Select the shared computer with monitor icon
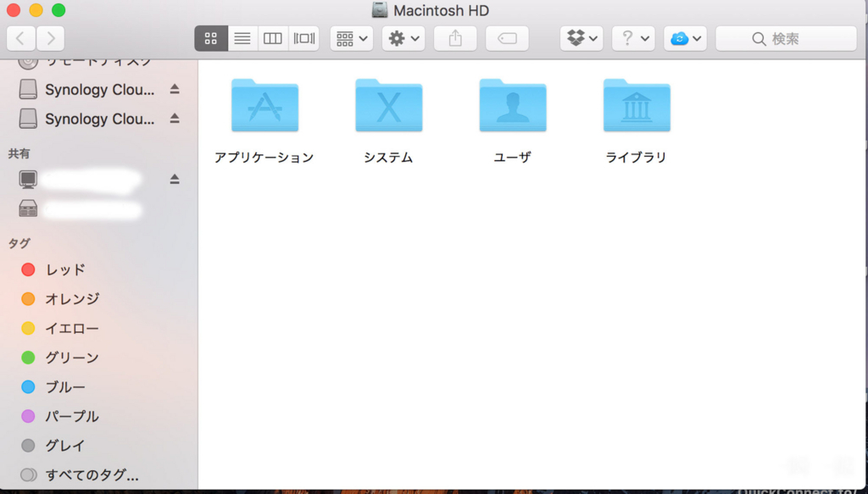The image size is (868, 494). coord(81,179)
